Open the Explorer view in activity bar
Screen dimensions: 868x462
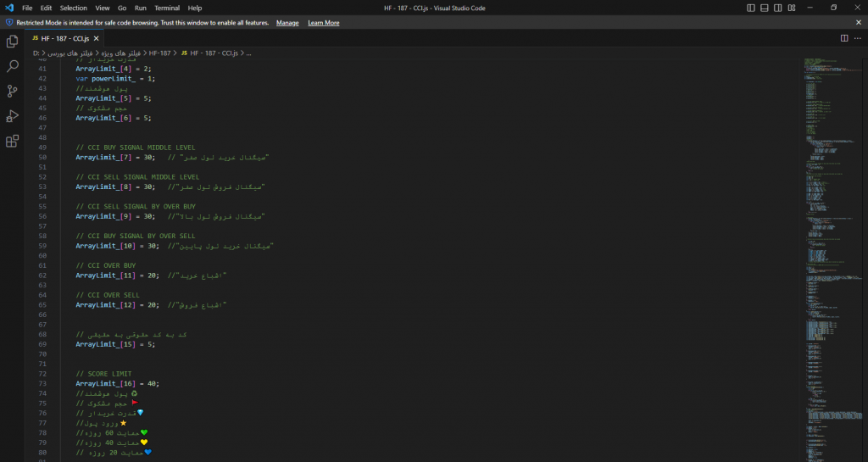pos(13,41)
